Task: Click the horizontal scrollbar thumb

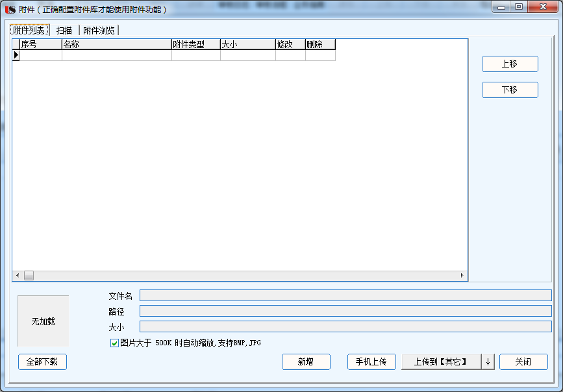Action: coord(29,275)
